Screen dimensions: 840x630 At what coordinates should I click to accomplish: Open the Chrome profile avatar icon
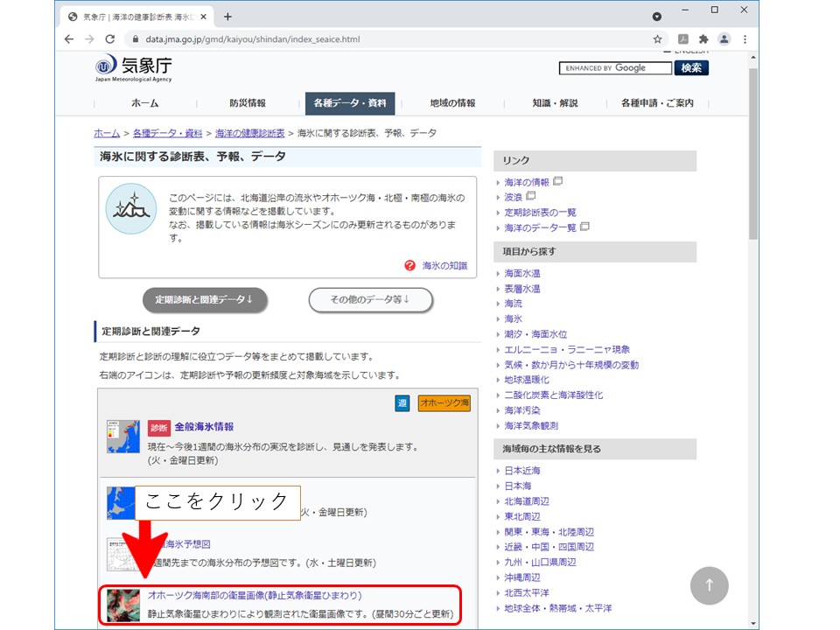pyautogui.click(x=724, y=39)
